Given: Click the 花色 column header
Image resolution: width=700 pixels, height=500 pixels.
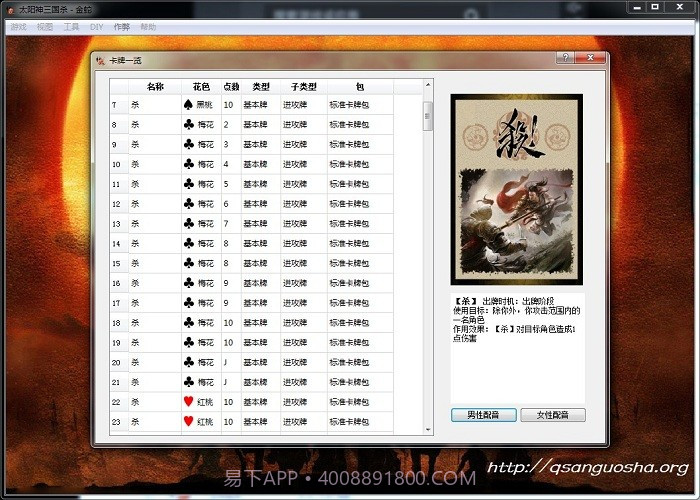Looking at the screenshot, I should tap(200, 87).
